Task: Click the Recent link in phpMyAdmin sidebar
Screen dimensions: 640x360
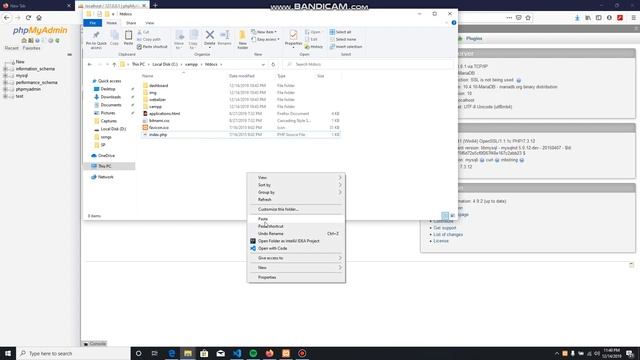Action: click(x=11, y=48)
